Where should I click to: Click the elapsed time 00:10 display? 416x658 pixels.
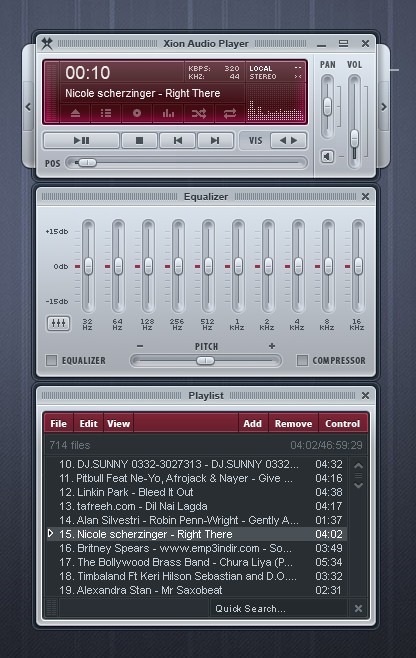tap(88, 73)
